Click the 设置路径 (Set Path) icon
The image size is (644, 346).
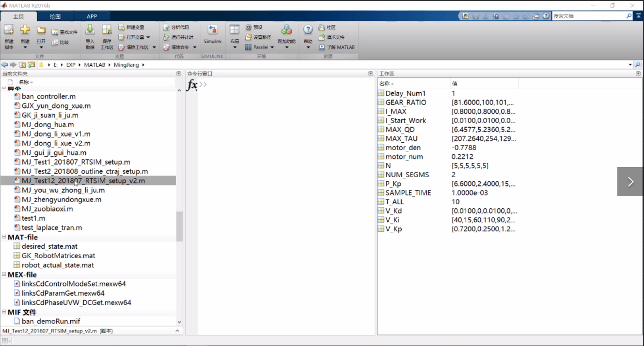pos(249,37)
